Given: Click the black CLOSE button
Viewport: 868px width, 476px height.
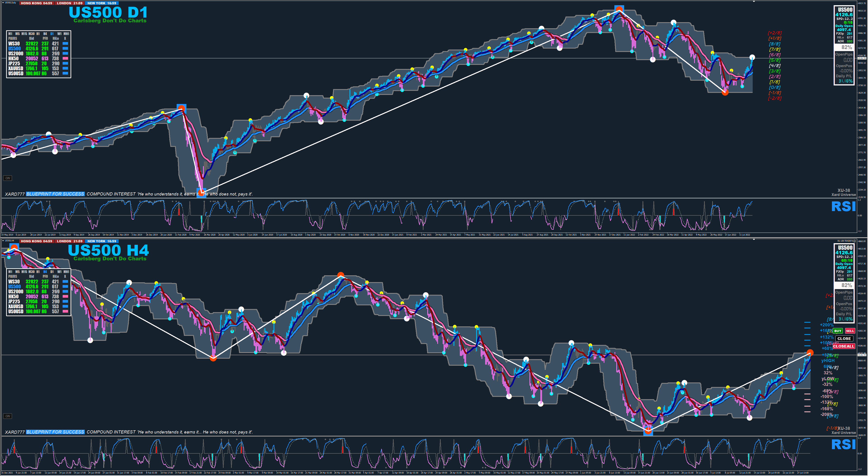Looking at the screenshot, I should coord(844,339).
